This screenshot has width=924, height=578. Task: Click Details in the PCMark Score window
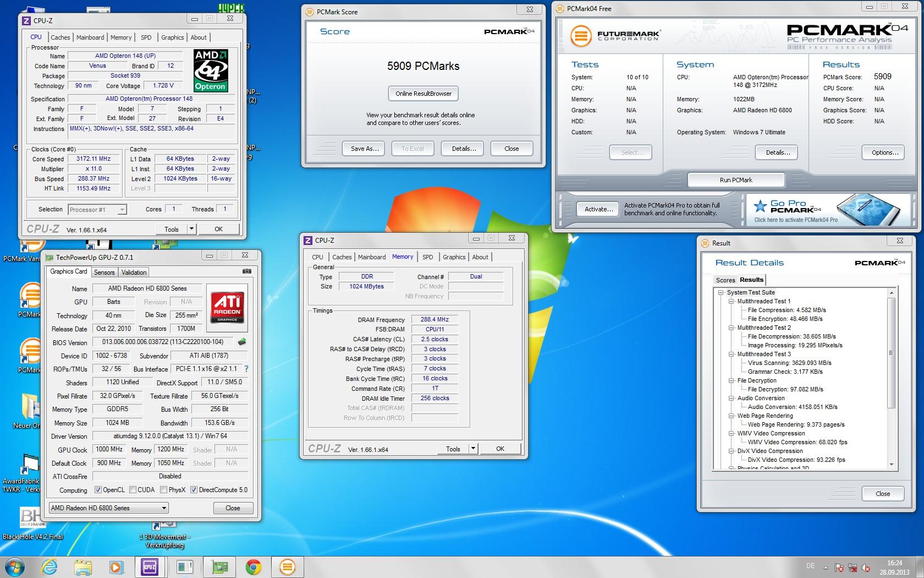[x=464, y=149]
